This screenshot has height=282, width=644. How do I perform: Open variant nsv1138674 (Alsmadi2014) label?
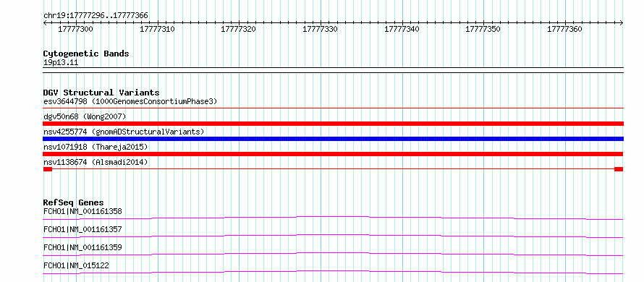(x=96, y=162)
